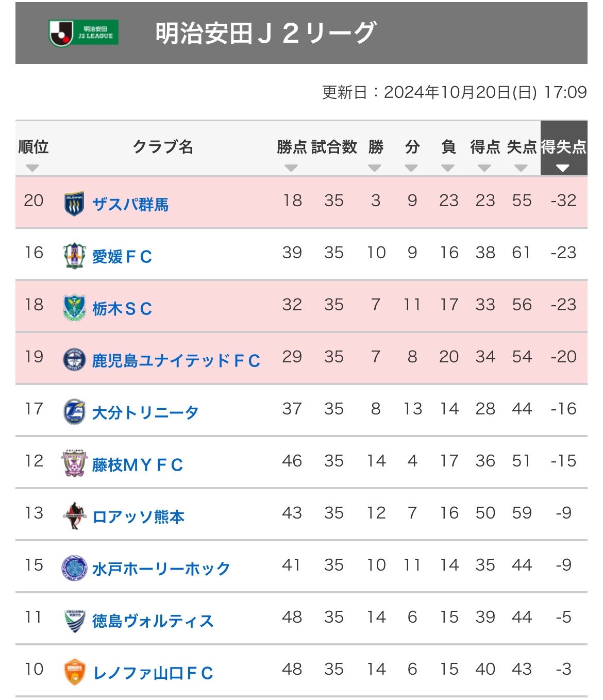The height and width of the screenshot is (700, 603).
Task: Click the レノファ山口FC crest icon
Action: [74, 672]
